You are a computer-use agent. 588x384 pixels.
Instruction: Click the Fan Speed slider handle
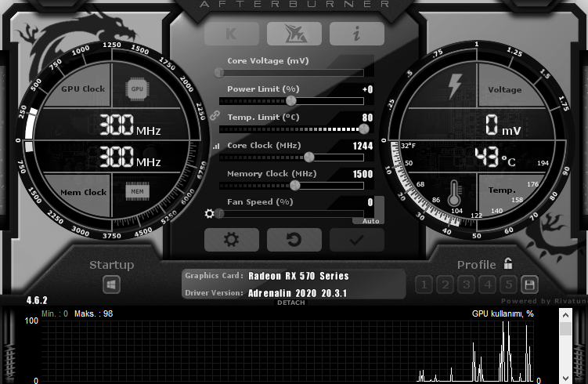(x=220, y=214)
